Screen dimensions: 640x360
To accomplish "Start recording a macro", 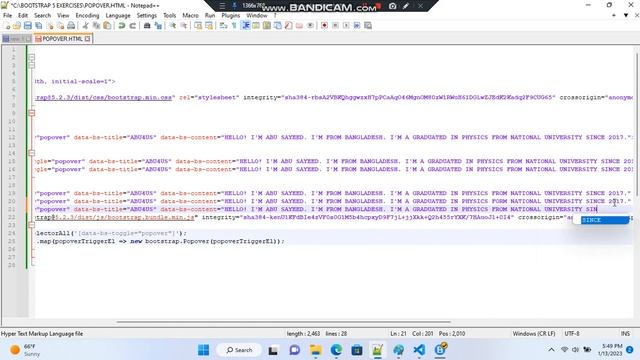I will (324, 26).
